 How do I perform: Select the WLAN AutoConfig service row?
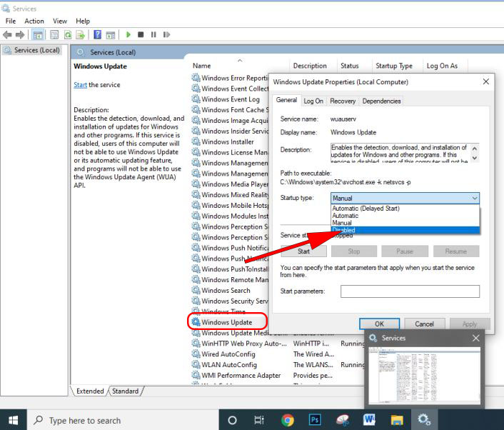coord(229,365)
